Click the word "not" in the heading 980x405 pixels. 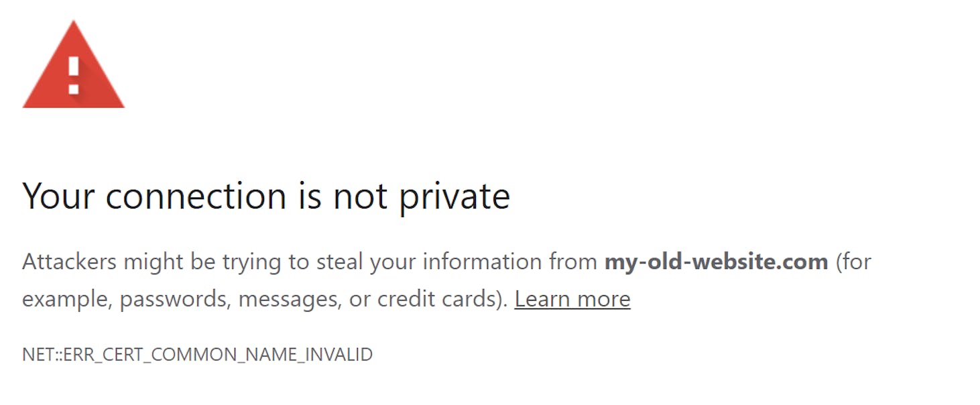pos(360,196)
